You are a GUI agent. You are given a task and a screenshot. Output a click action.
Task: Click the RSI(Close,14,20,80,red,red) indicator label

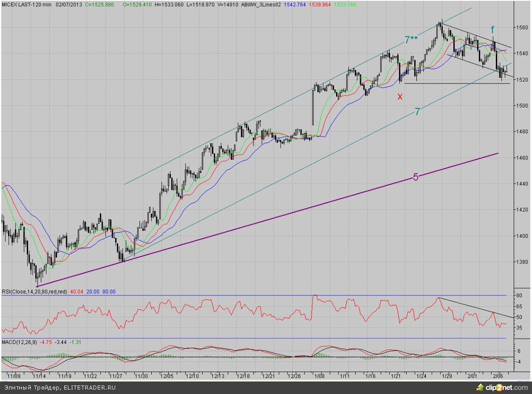pos(34,291)
